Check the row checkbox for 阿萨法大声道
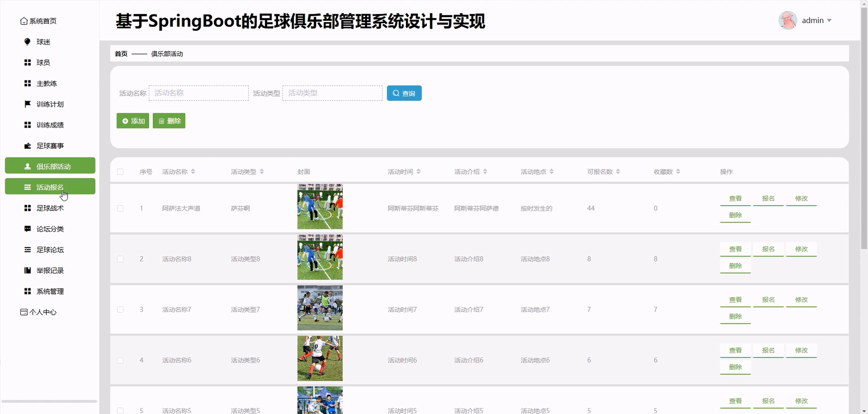This screenshot has width=868, height=414. point(120,208)
